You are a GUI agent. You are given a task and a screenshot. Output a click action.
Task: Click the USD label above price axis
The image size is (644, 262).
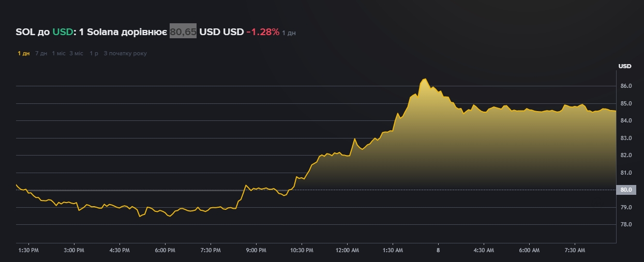(x=624, y=66)
